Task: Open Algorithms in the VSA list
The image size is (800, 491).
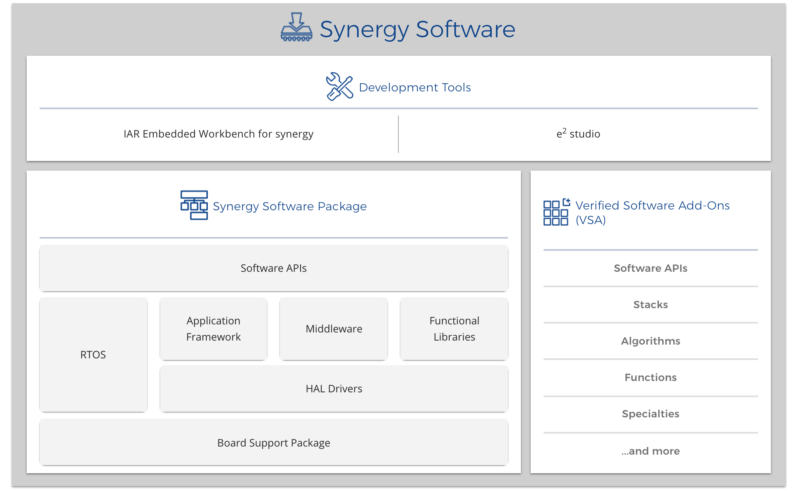Action: coord(650,341)
